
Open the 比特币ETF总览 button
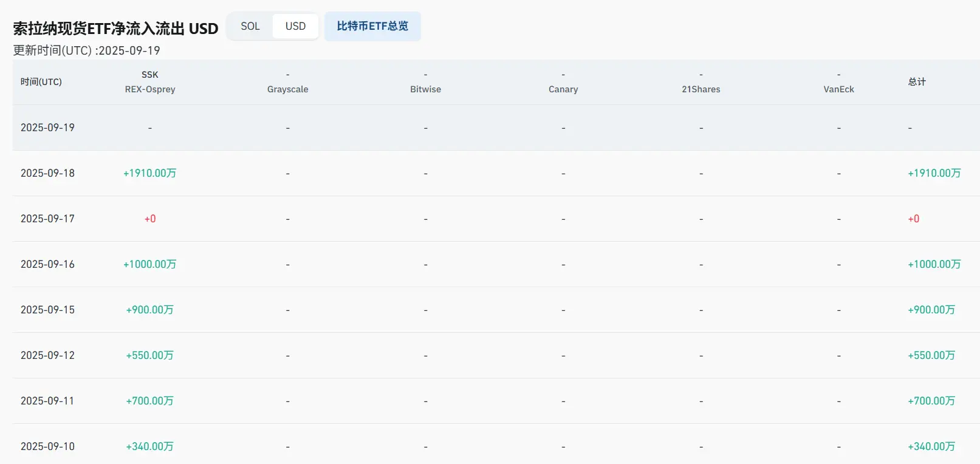coord(372,26)
